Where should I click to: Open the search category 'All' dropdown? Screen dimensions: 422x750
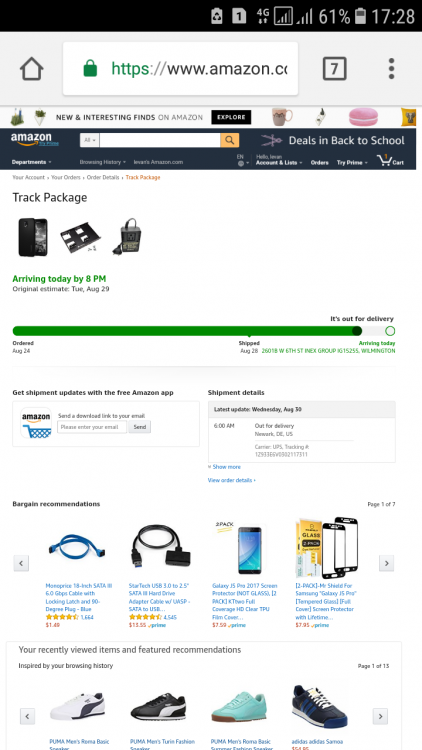(89, 140)
